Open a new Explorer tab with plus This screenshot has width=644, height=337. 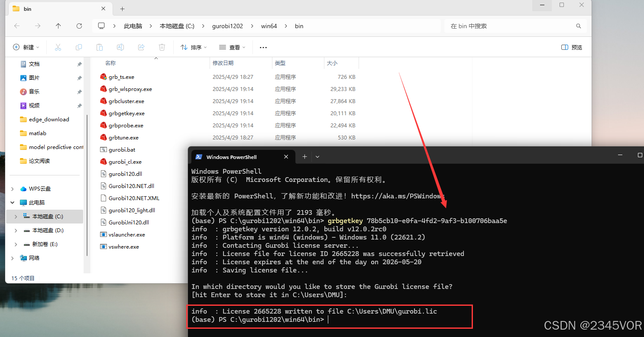pos(123,9)
